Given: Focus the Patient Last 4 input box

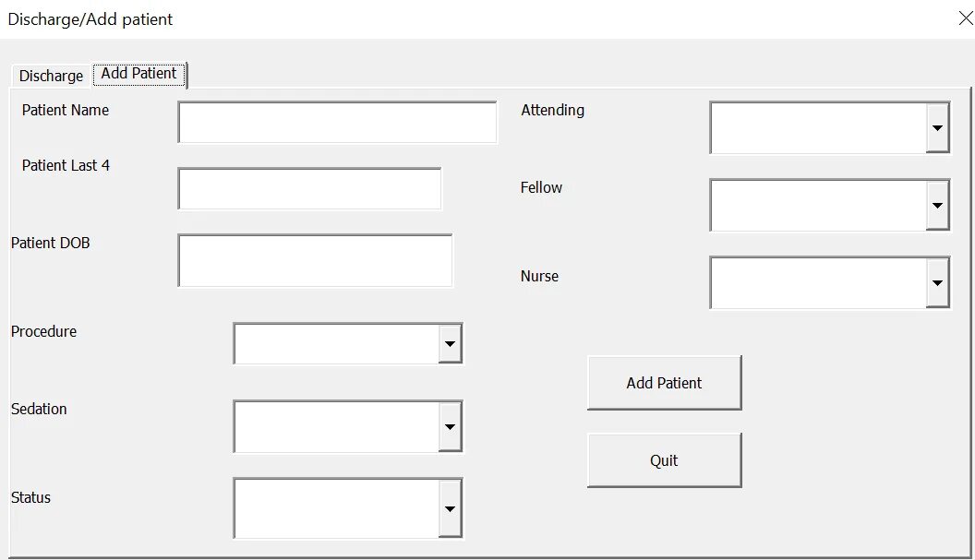Looking at the screenshot, I should pos(309,189).
